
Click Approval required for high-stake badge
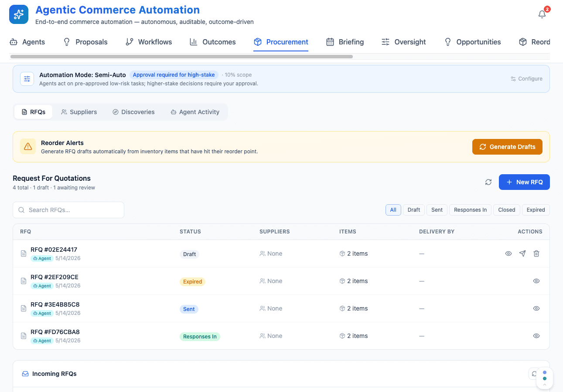point(174,75)
